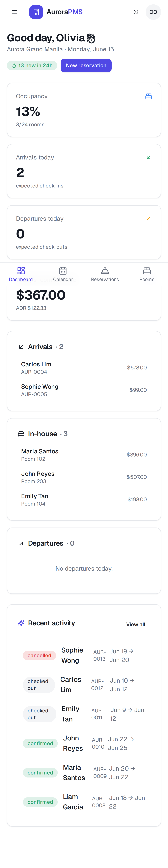Switch to the Calendar tab
The height and width of the screenshot is (868, 168).
[63, 274]
